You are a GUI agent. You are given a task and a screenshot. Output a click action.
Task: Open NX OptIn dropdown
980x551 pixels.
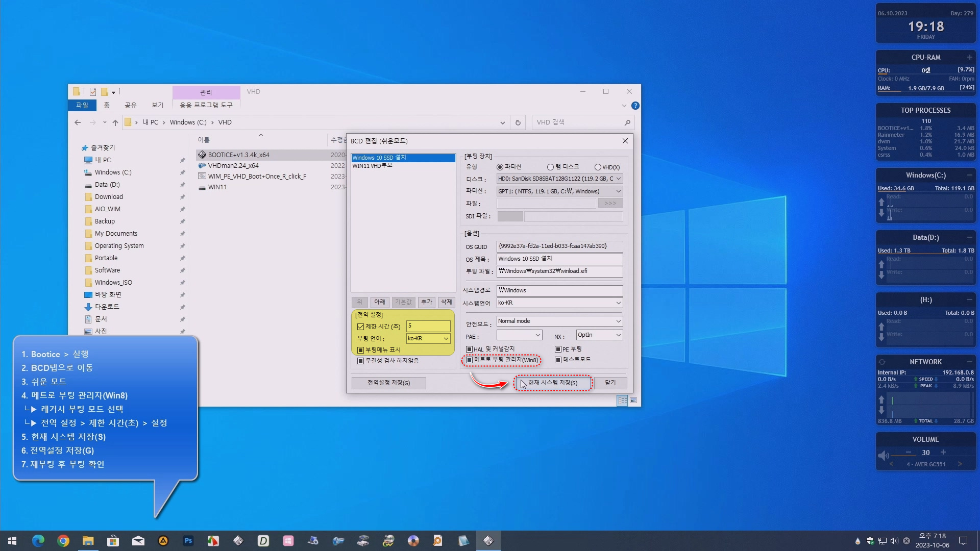599,335
